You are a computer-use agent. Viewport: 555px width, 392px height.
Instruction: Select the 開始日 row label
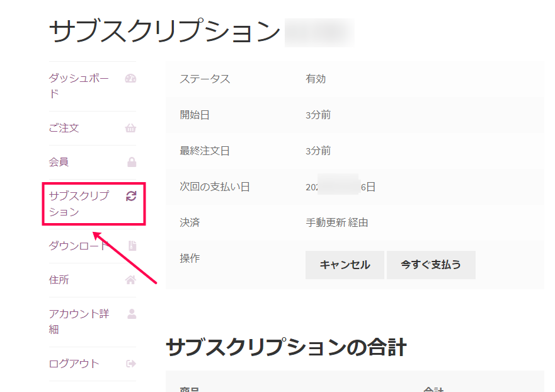click(195, 115)
